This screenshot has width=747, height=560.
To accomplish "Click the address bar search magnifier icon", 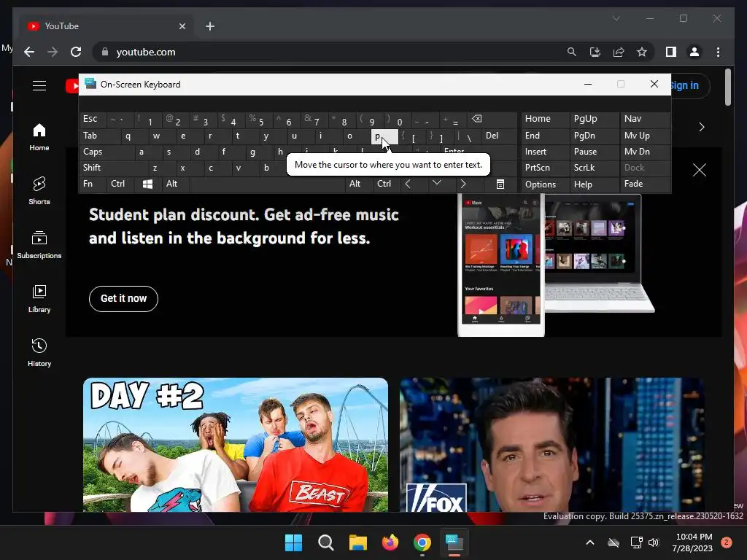I will coord(572,52).
